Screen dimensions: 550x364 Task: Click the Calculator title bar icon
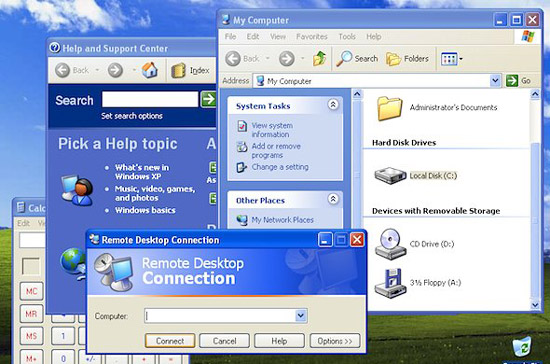pyautogui.click(x=21, y=208)
